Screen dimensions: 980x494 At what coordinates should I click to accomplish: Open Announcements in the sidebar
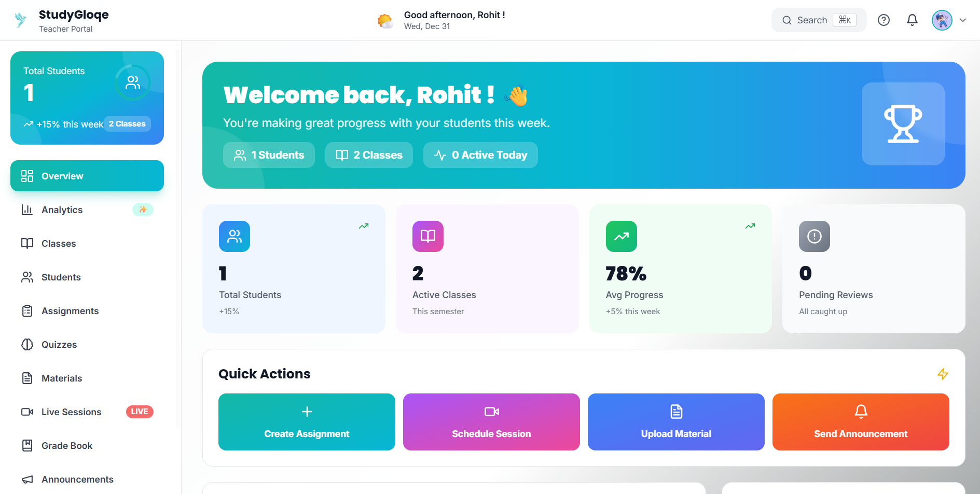pos(87,479)
